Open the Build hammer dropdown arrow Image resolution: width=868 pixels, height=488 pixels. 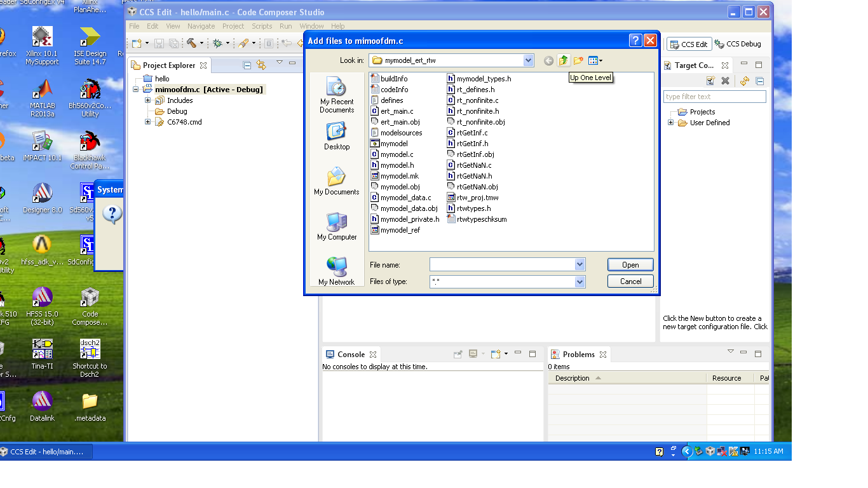[201, 43]
